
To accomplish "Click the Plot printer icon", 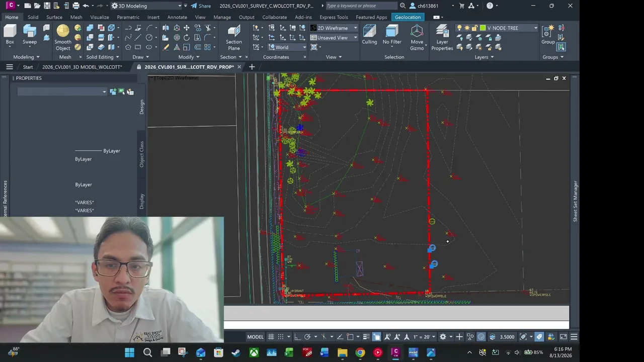I will (x=76, y=6).
